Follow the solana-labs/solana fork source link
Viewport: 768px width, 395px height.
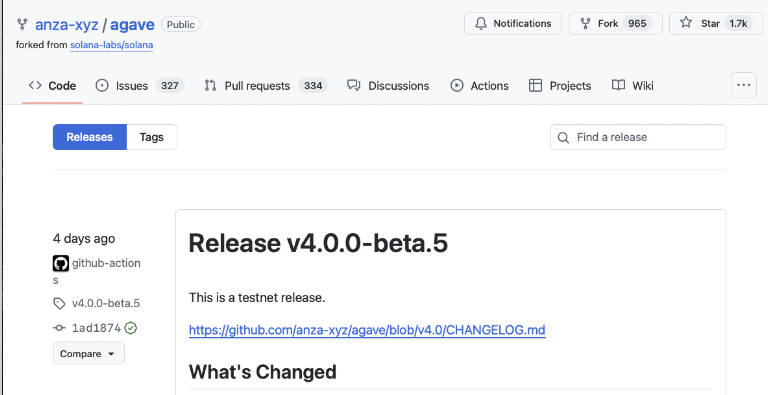click(112, 45)
